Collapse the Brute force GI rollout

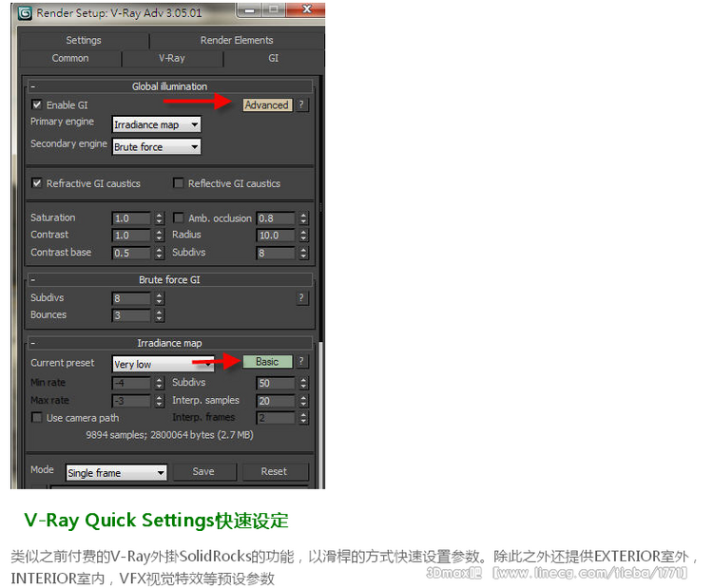pyautogui.click(x=32, y=279)
